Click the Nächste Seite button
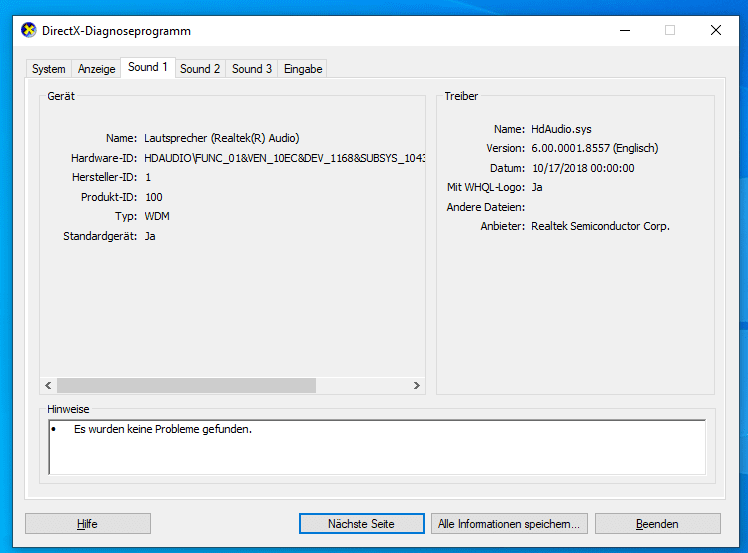 (362, 523)
